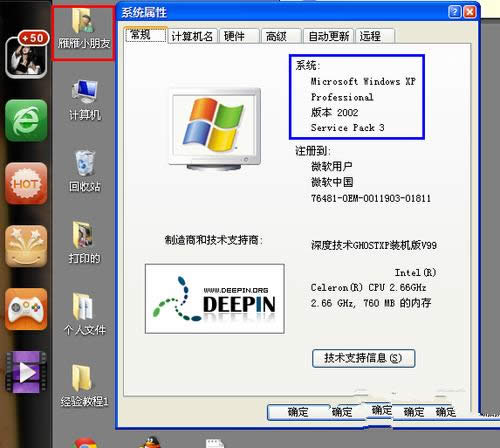The image size is (500, 448).
Task: Launch the game controller dock icon
Action: 26,309
